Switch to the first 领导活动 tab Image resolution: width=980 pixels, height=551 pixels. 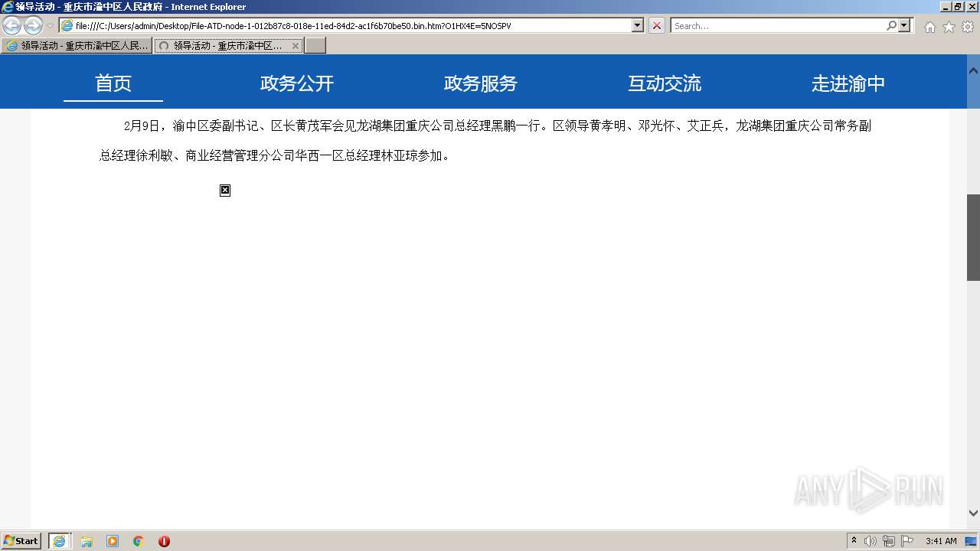(77, 46)
